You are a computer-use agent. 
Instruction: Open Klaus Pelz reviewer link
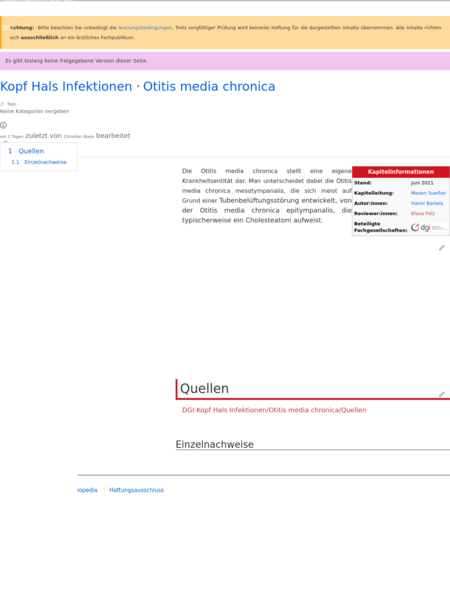[x=423, y=213]
